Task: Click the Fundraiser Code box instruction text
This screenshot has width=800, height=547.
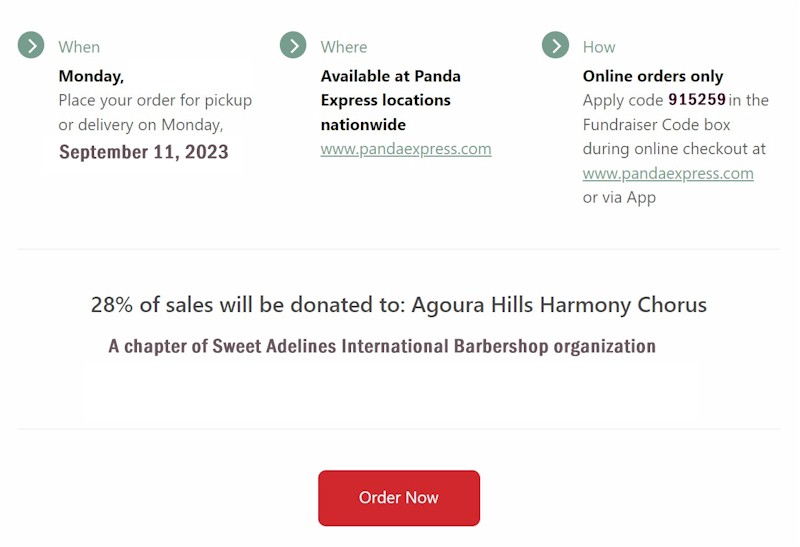Action: 657,125
